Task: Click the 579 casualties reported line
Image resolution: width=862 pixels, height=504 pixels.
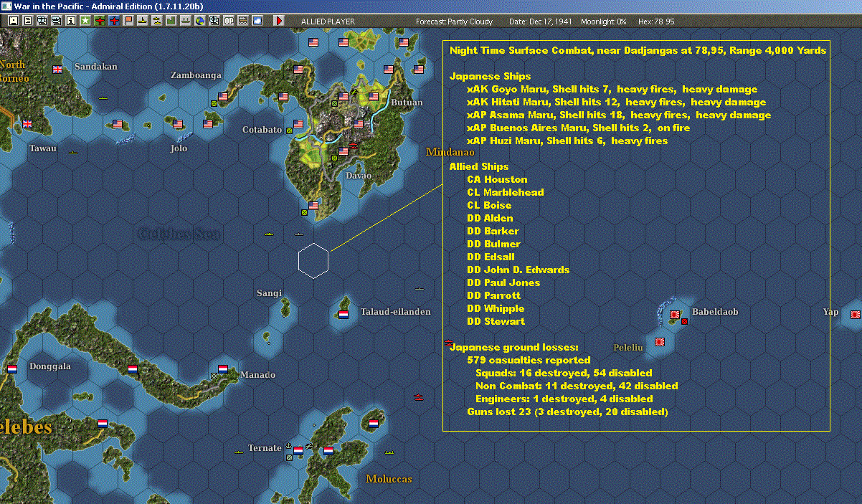Action: 529,361
